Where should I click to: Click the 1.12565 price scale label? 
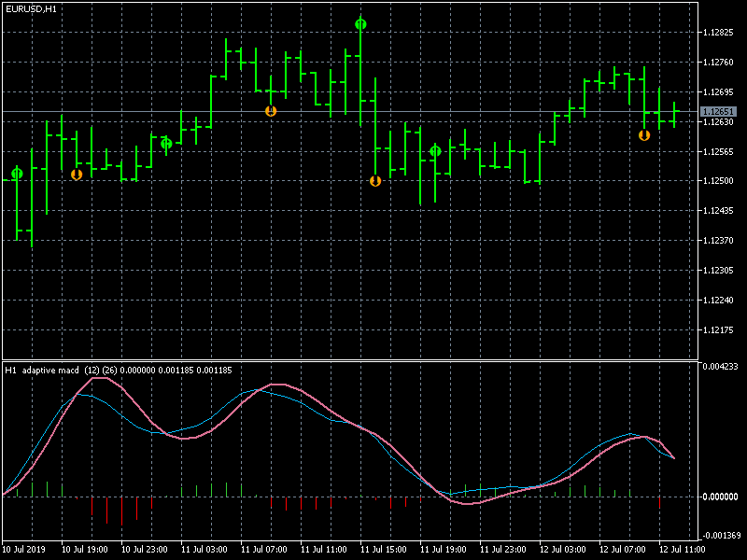pos(718,151)
